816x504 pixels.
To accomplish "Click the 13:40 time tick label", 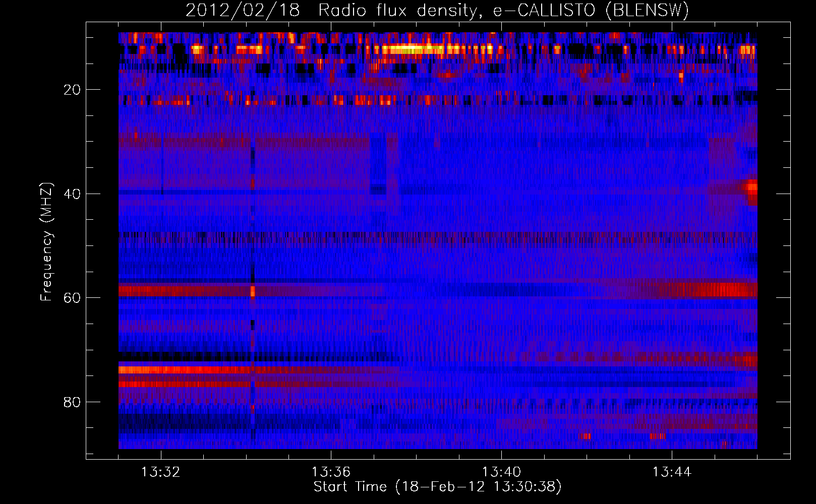I will pyautogui.click(x=501, y=472).
